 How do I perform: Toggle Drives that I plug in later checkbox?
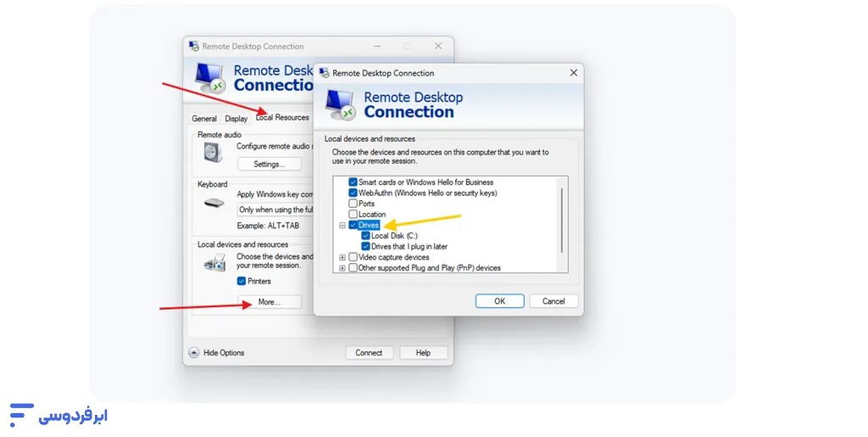click(365, 246)
